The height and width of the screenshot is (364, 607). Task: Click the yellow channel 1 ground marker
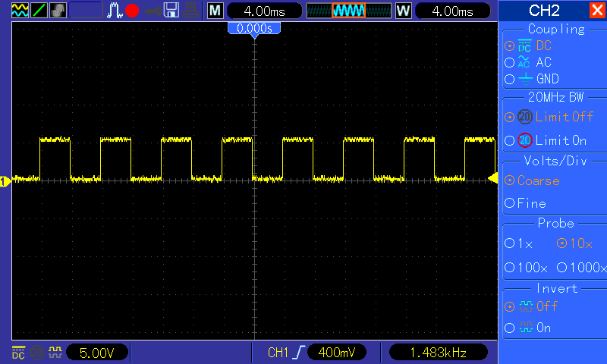point(5,181)
